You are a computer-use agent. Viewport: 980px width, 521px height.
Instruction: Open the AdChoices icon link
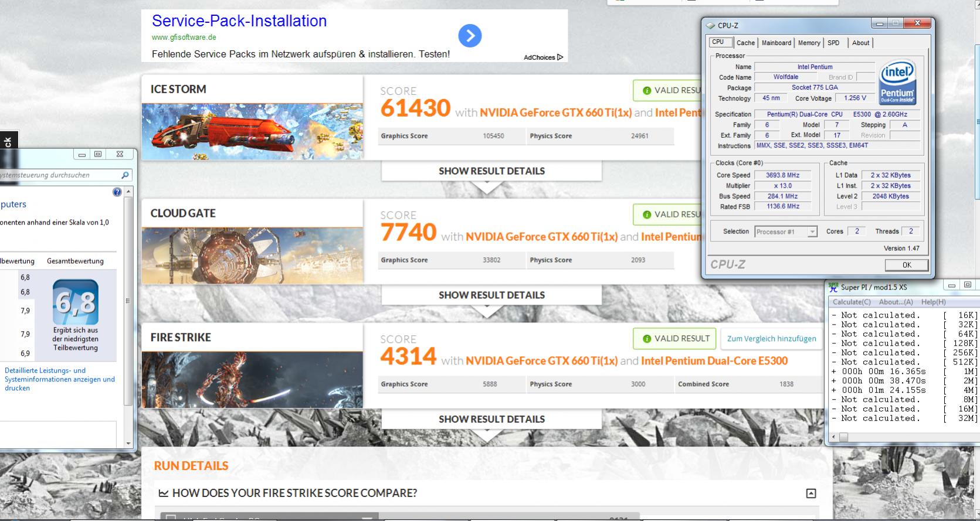(560, 57)
